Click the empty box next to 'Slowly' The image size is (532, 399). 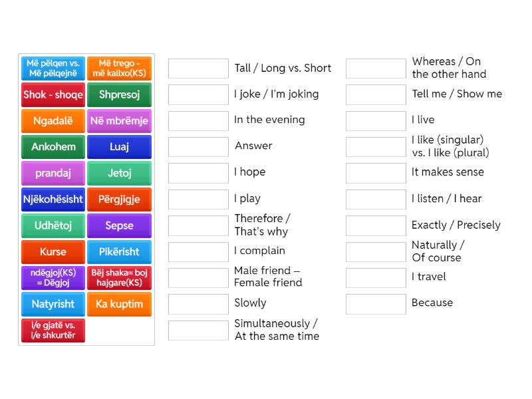(198, 304)
